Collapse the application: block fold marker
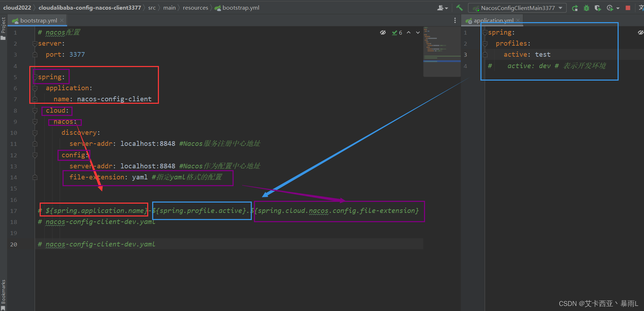 tap(35, 88)
